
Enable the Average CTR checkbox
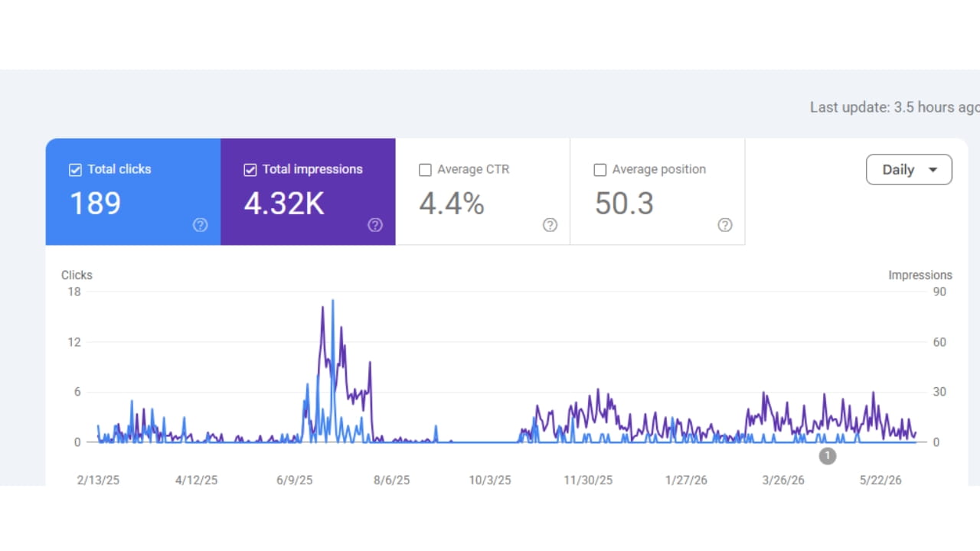click(425, 170)
